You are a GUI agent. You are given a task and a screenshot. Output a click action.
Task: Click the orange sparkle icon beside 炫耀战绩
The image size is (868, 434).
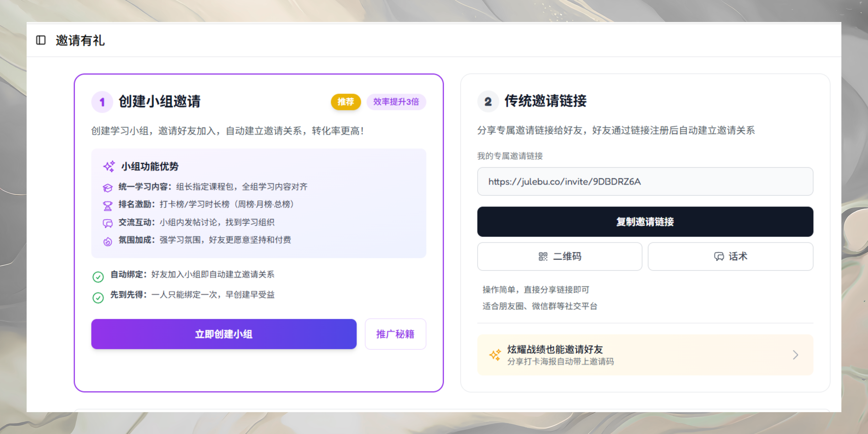[x=495, y=355]
